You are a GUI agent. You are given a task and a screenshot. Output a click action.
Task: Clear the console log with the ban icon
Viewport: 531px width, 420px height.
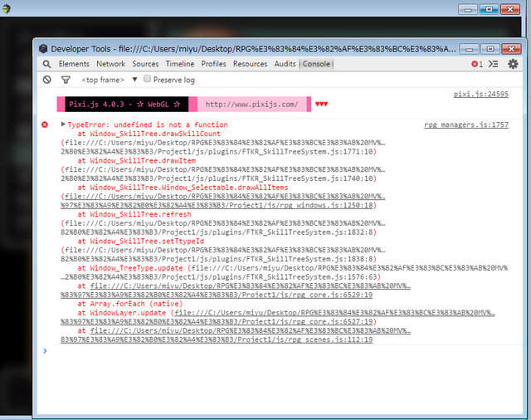click(x=47, y=80)
